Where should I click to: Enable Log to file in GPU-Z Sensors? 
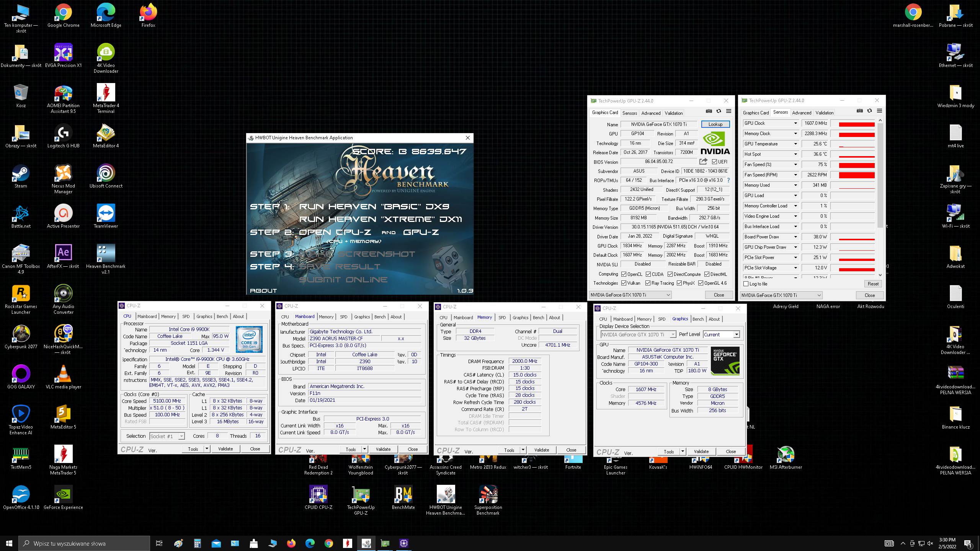point(746,284)
